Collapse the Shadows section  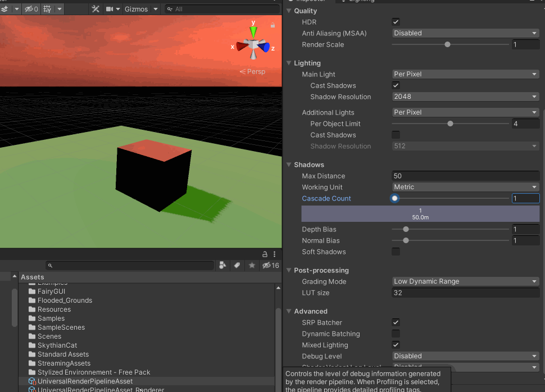click(x=289, y=165)
